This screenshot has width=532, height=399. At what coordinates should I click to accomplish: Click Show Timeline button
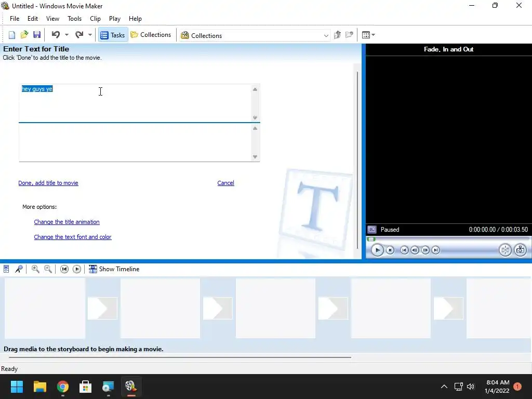coord(114,269)
